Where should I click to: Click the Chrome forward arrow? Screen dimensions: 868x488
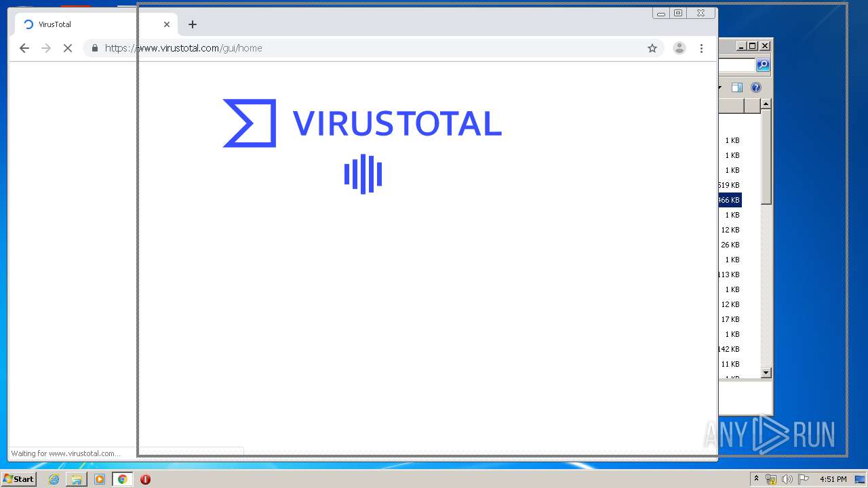coord(46,48)
